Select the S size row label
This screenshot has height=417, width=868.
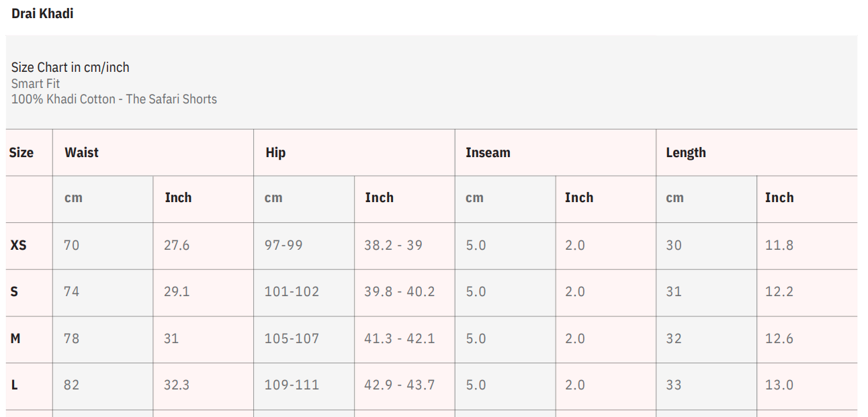(14, 291)
